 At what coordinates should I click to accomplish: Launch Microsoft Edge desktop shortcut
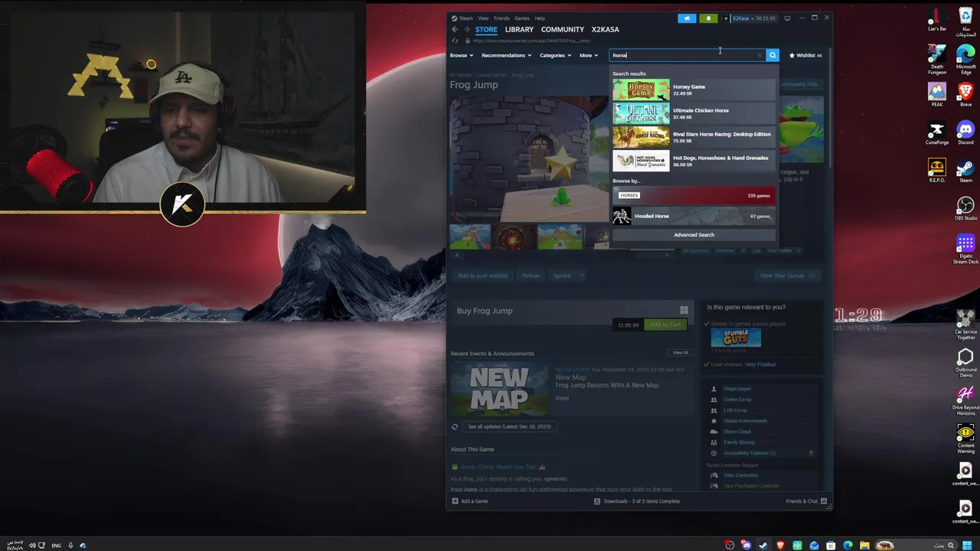point(965,59)
